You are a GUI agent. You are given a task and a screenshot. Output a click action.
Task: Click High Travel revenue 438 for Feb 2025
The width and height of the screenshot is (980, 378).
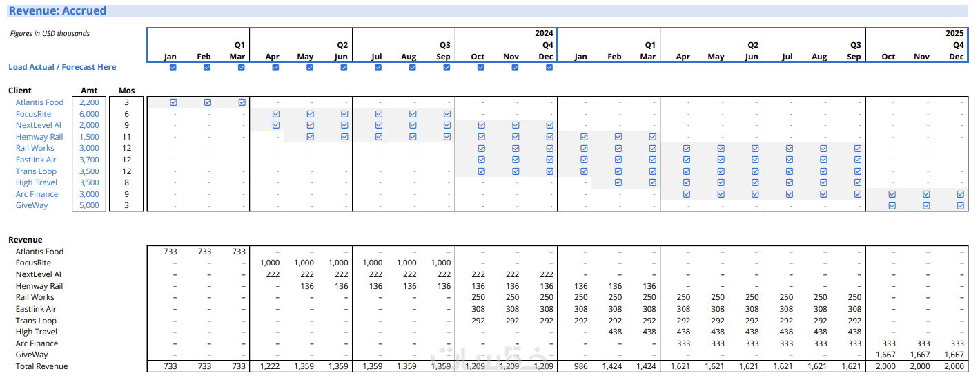tap(615, 332)
